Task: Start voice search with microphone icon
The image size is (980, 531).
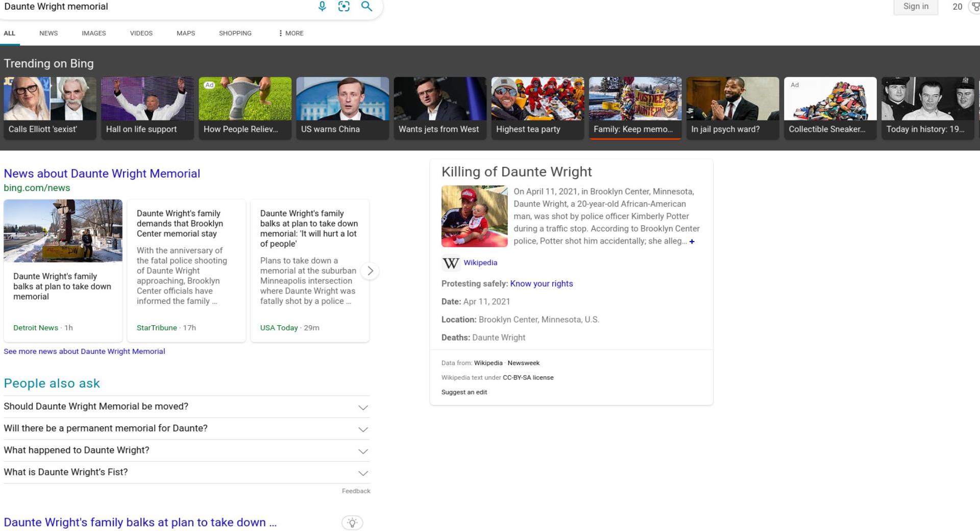Action: 322,7
